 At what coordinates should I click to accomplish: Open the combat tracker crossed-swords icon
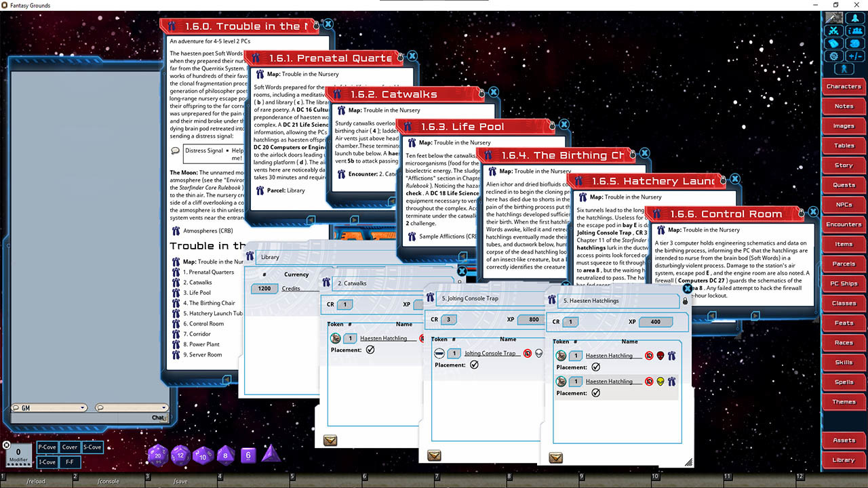(x=834, y=30)
